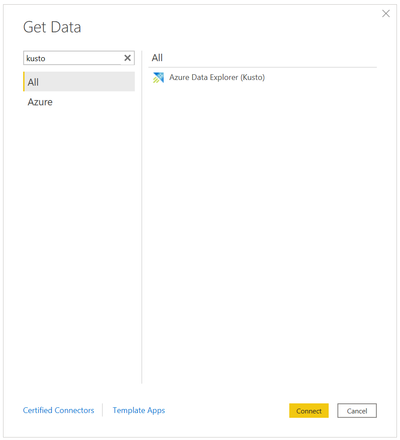Click the vertical divider between panes

[x=142, y=217]
